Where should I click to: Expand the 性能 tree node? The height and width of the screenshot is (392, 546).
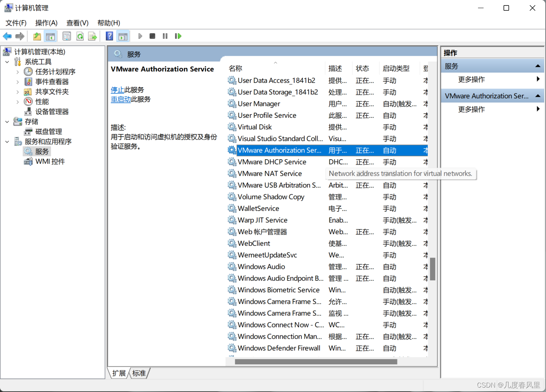point(17,102)
